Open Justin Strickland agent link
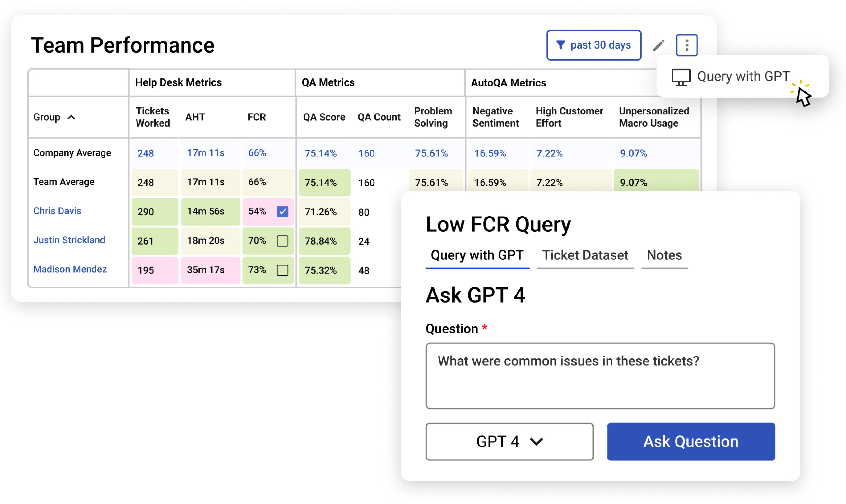 point(69,240)
